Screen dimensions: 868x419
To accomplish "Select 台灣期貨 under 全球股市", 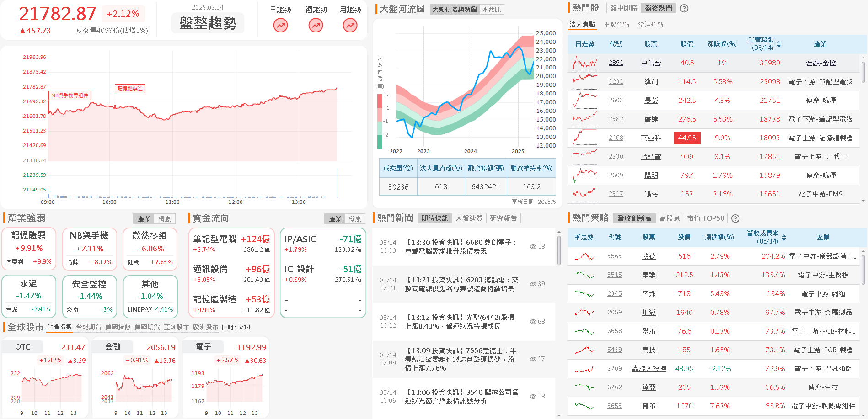I will (89, 327).
